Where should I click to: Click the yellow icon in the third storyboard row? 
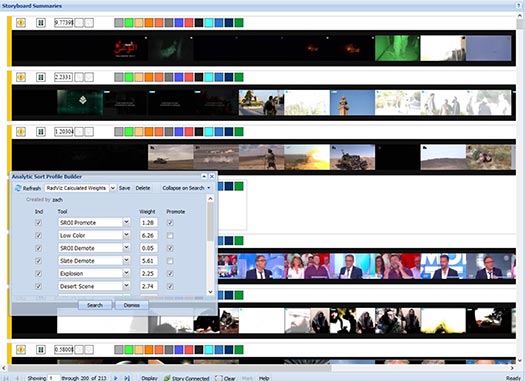[x=21, y=132]
